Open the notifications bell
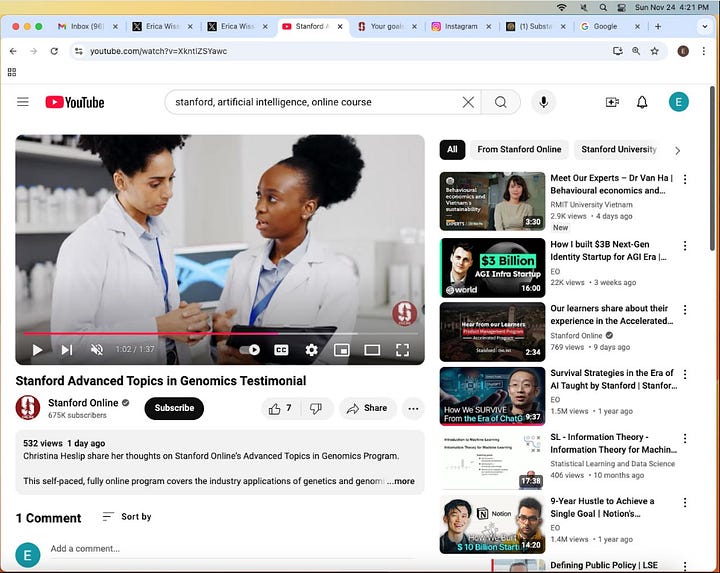The width and height of the screenshot is (720, 573). click(x=642, y=102)
